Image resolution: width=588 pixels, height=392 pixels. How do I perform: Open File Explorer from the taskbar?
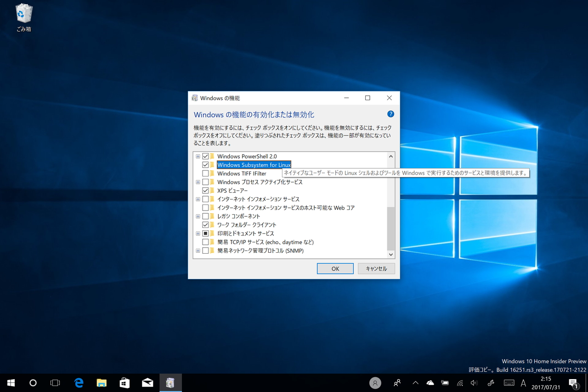pyautogui.click(x=102, y=382)
